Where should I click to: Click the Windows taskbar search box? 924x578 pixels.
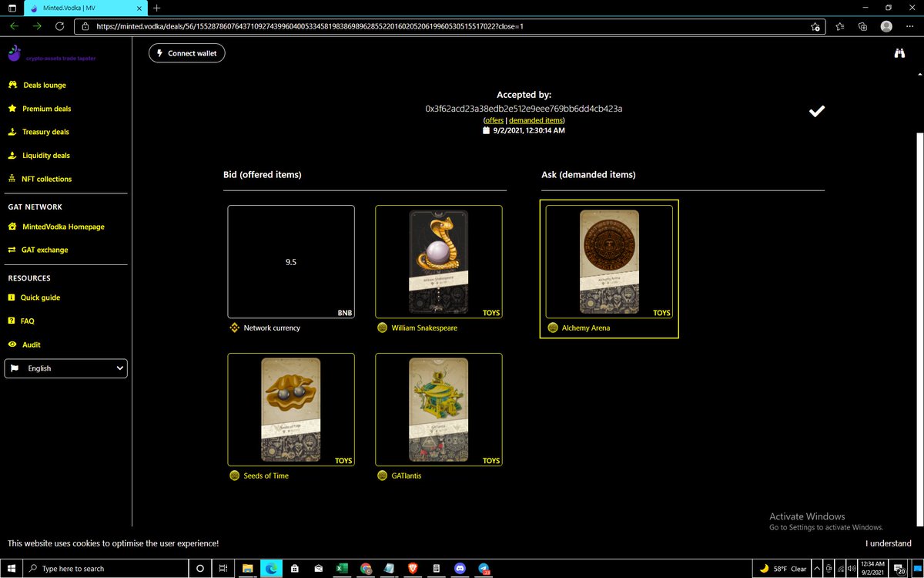click(x=106, y=569)
